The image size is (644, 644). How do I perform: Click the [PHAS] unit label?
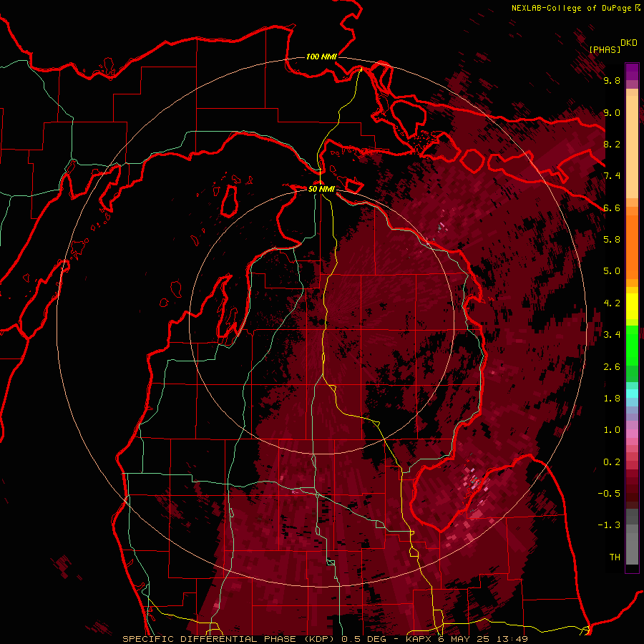click(605, 49)
